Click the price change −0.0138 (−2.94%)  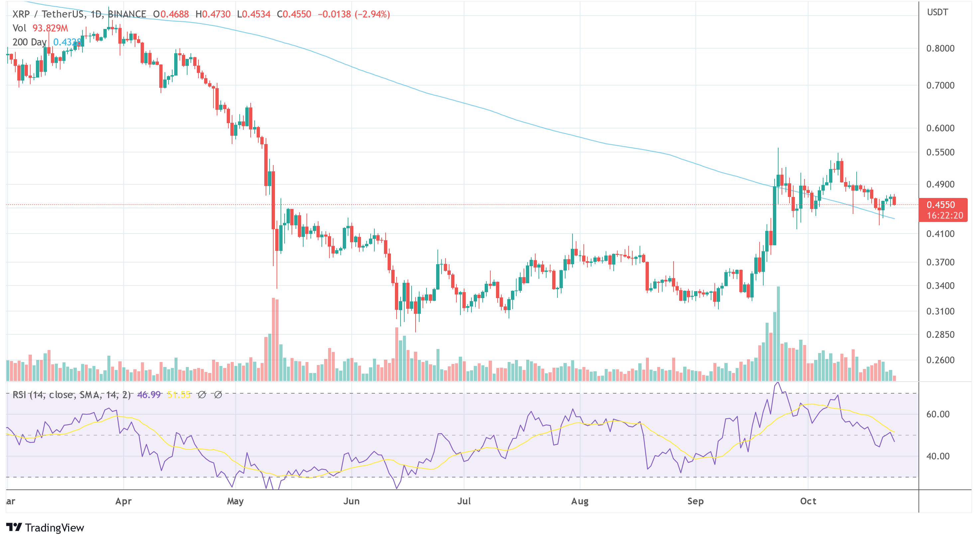click(x=354, y=14)
